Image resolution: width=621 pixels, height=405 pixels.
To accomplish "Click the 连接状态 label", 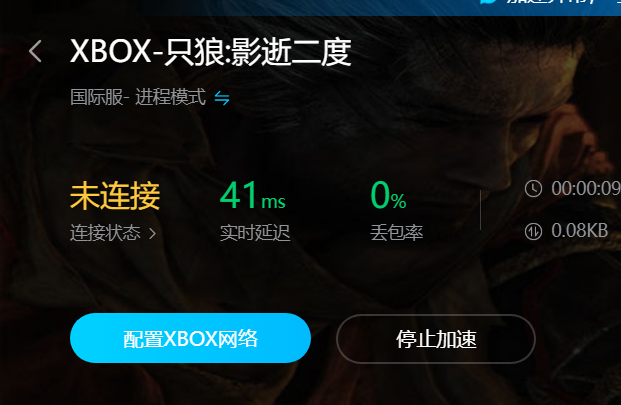I will (105, 233).
